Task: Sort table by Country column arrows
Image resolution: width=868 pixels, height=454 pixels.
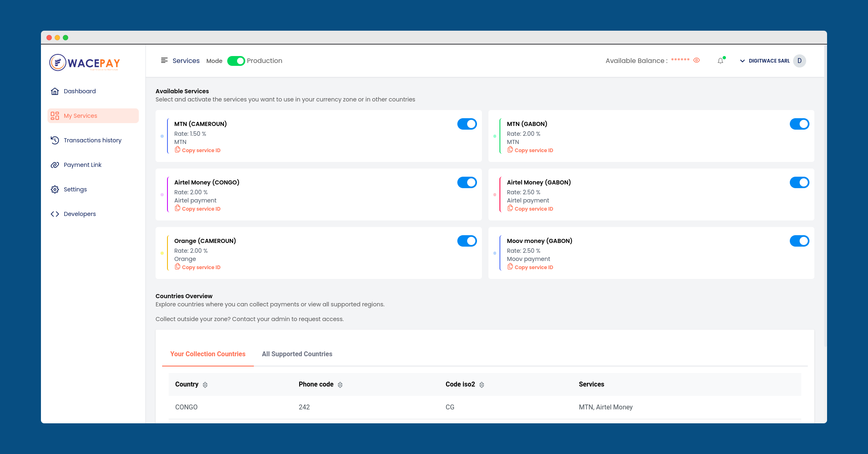Action: click(x=205, y=385)
